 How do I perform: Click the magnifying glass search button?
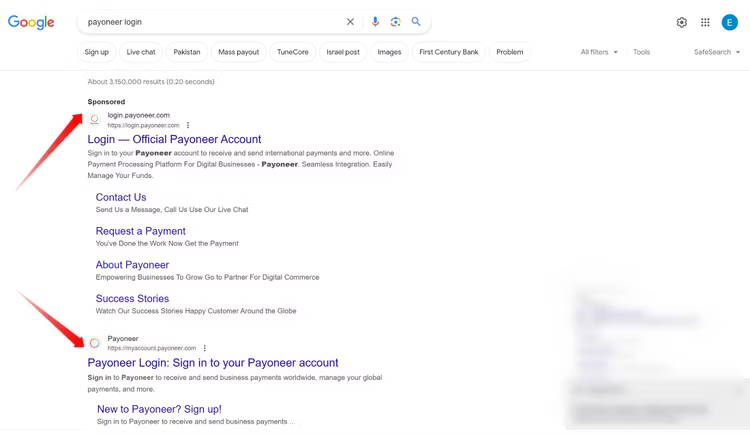[416, 22]
